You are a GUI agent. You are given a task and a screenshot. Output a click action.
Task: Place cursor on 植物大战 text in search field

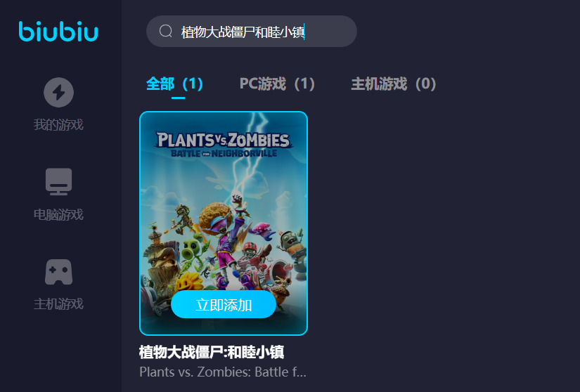coord(200,32)
